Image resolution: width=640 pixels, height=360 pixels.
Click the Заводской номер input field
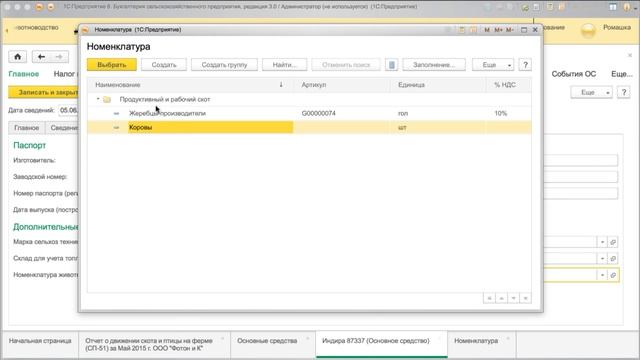(x=580, y=177)
